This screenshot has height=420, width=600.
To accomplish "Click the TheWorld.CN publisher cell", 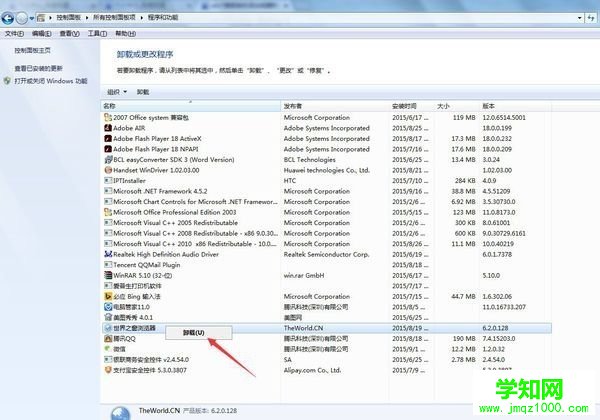I will 303,328.
